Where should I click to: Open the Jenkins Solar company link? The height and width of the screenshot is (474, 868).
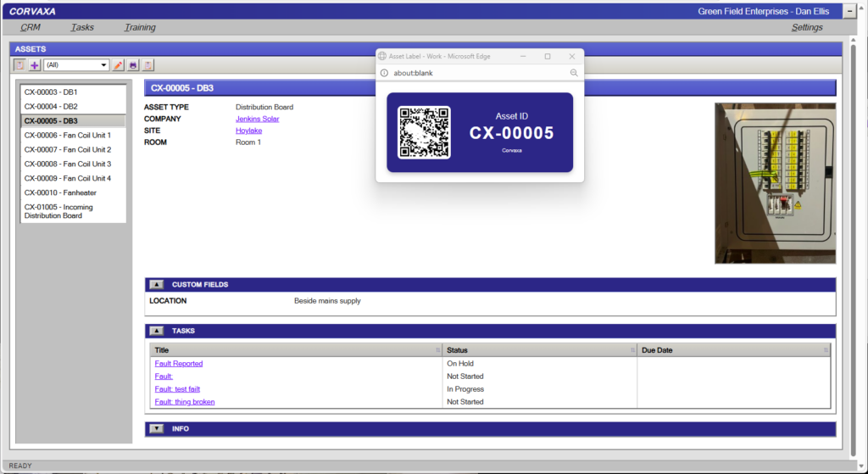click(x=257, y=119)
